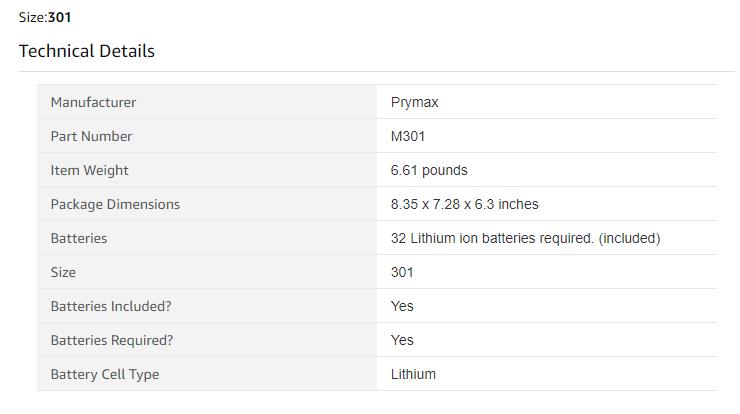Select the Package Dimensions row label
740x414 pixels.
click(115, 204)
